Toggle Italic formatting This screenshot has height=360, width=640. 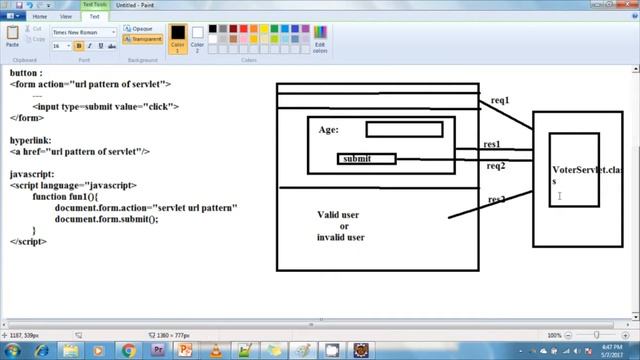coord(90,46)
